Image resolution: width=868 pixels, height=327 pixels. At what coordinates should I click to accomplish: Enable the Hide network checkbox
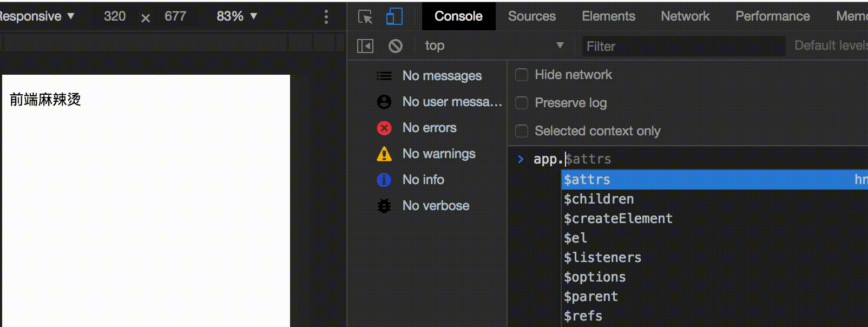coord(522,75)
